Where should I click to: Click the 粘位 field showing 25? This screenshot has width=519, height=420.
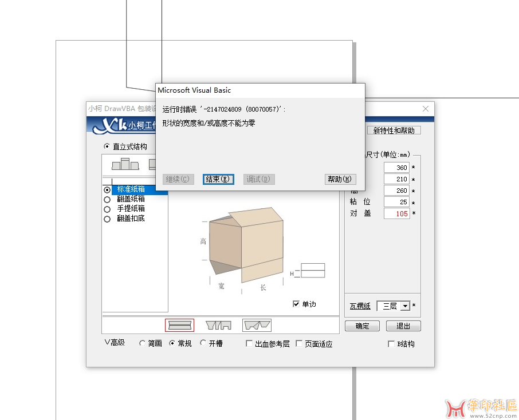coord(396,202)
